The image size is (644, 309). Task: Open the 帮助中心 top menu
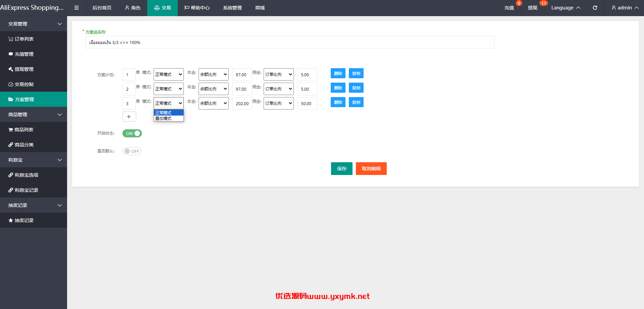[197, 8]
